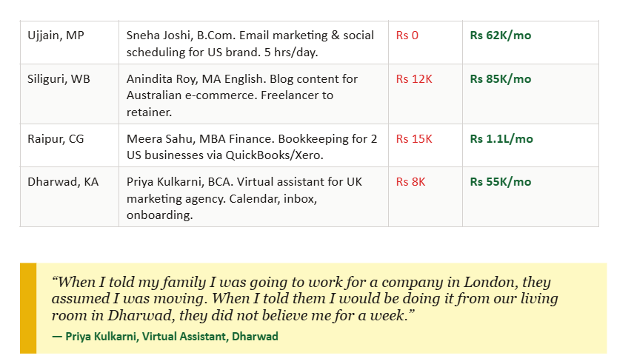Select the Rs 85K/mo income cell
This screenshot has height=364, width=634.
click(x=501, y=79)
